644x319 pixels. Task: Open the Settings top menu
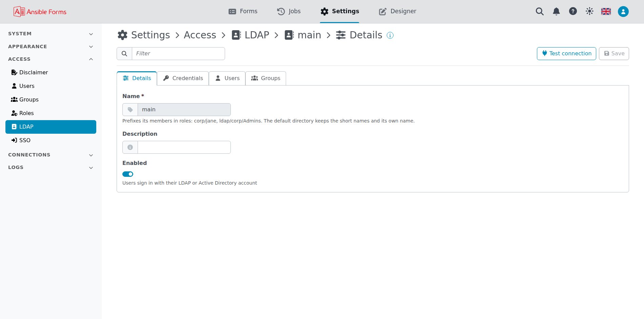click(340, 12)
